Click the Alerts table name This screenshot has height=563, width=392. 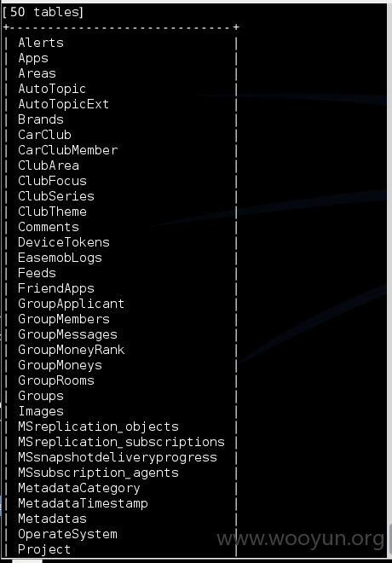click(41, 43)
